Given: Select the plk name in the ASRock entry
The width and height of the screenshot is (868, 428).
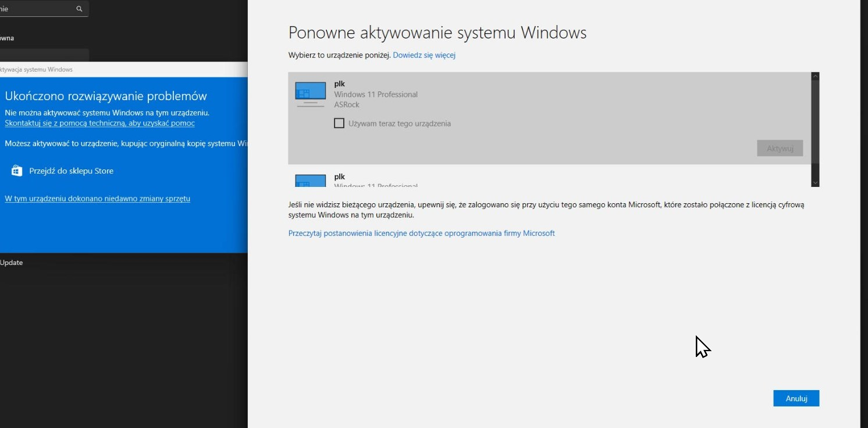Looking at the screenshot, I should pyautogui.click(x=340, y=84).
